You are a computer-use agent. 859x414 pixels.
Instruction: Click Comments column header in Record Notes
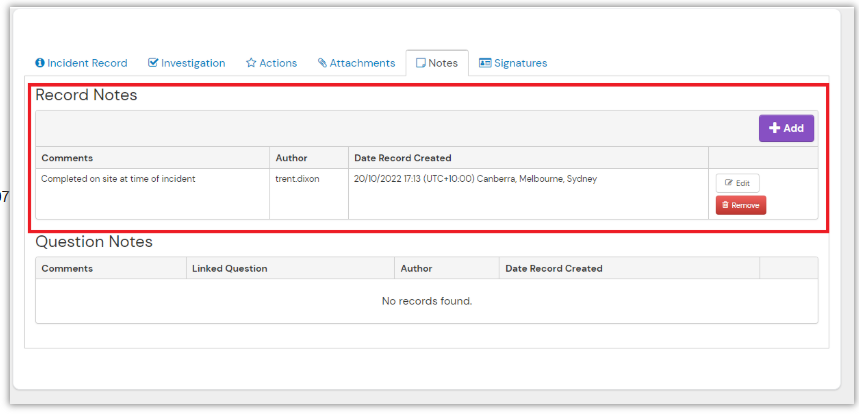(67, 158)
